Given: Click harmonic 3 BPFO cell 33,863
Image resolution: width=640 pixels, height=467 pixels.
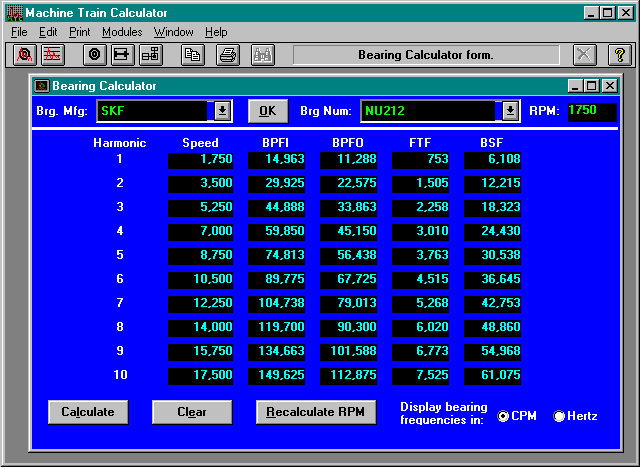Looking at the screenshot, I should coord(348,208).
